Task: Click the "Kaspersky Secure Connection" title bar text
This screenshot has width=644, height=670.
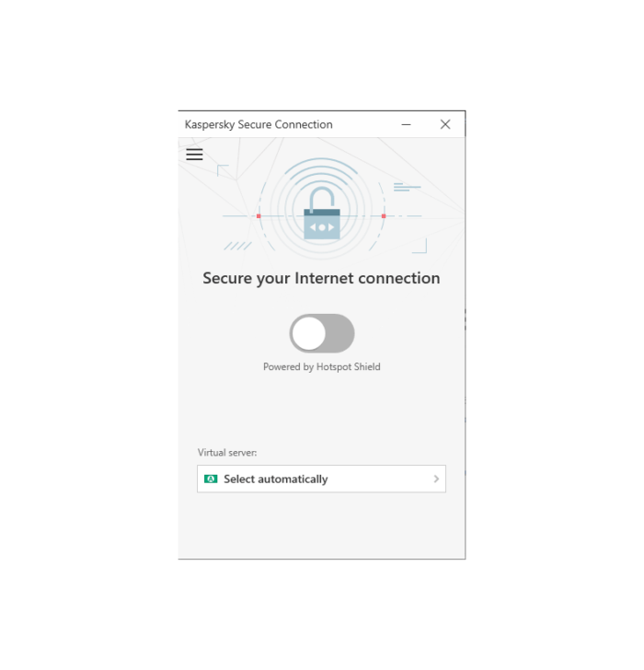Action: point(259,124)
